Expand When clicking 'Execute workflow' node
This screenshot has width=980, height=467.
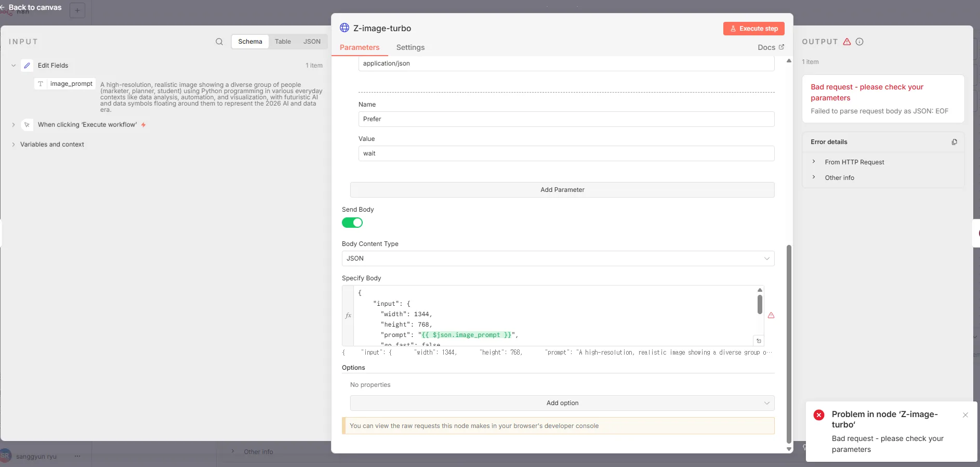coord(14,125)
